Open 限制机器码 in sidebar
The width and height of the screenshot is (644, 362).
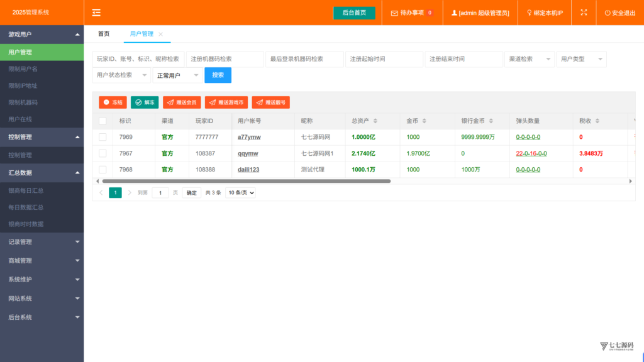coord(42,102)
